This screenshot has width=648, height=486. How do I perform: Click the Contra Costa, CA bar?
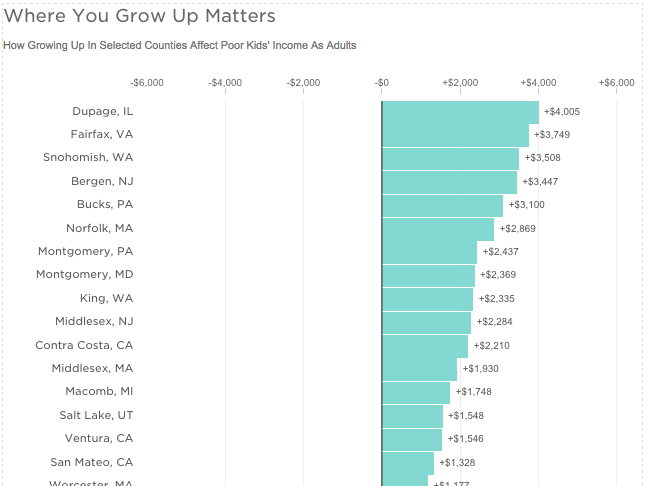[425, 346]
